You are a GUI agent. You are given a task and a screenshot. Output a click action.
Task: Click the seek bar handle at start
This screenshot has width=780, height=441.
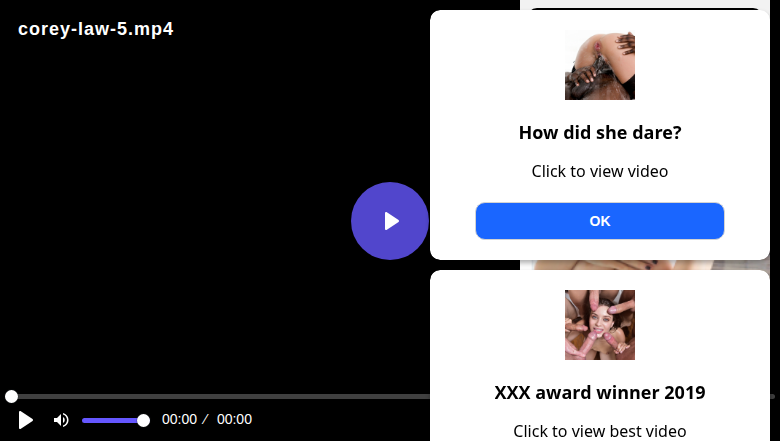coord(11,396)
